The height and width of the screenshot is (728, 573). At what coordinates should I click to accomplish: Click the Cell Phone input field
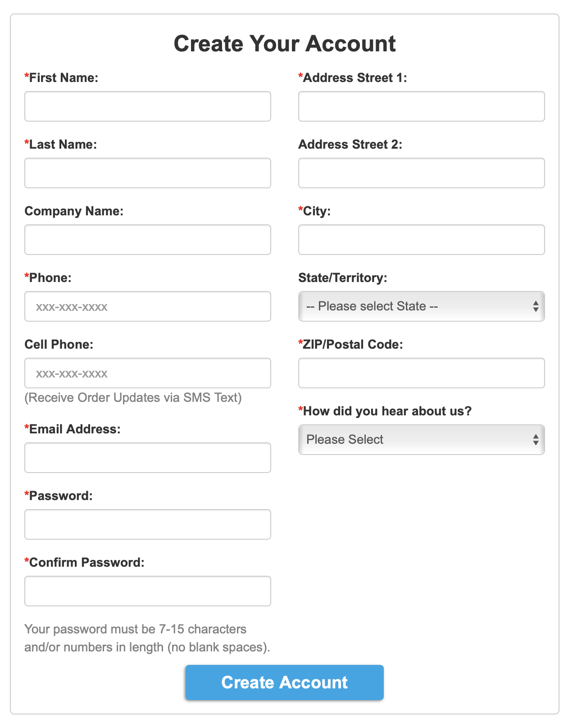148,373
